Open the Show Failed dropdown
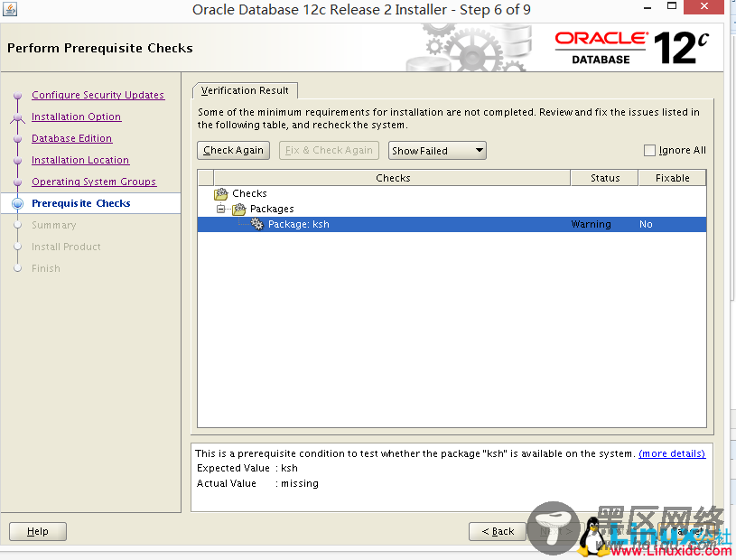 [x=437, y=151]
